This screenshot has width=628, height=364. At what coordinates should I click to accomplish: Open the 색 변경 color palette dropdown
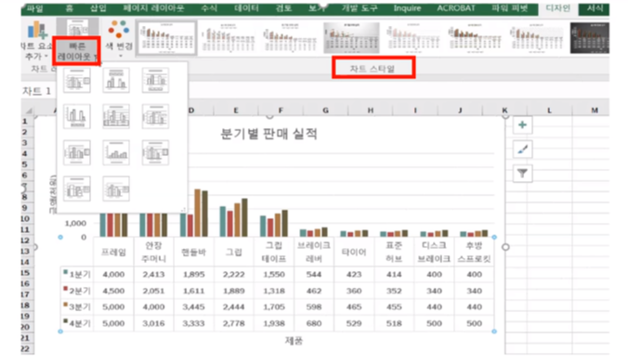(x=119, y=39)
